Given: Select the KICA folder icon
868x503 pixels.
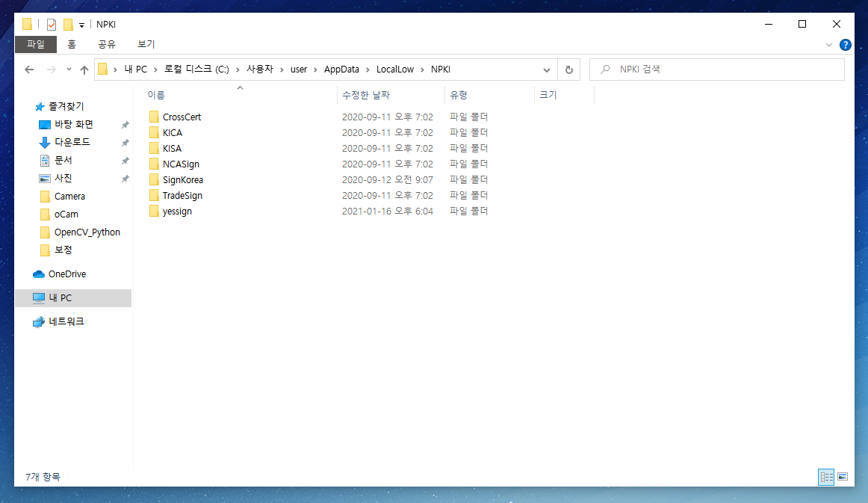Looking at the screenshot, I should click(154, 132).
